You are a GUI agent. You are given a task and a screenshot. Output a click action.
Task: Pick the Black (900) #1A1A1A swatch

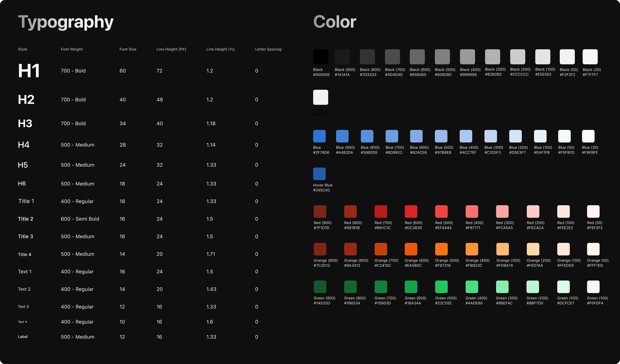pos(342,57)
